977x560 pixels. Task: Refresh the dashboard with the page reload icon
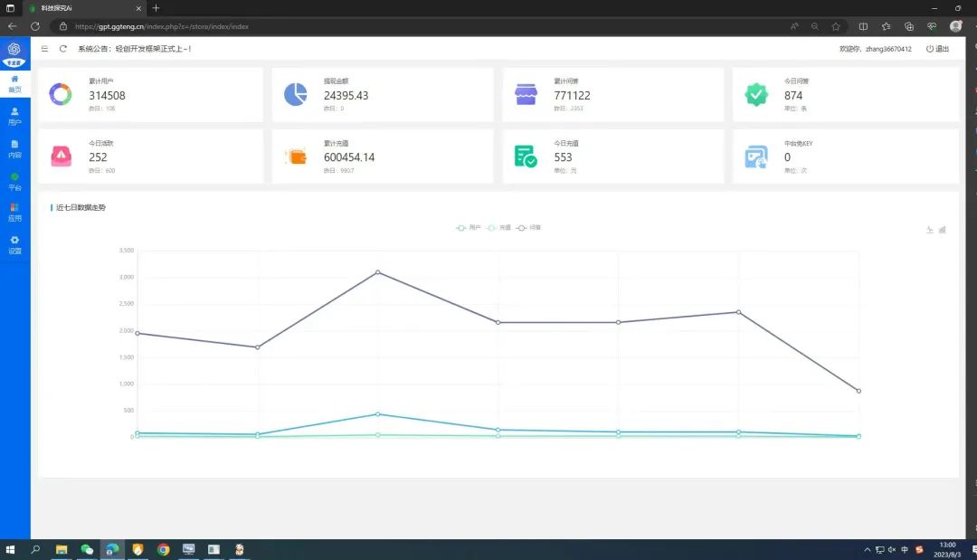pos(63,49)
